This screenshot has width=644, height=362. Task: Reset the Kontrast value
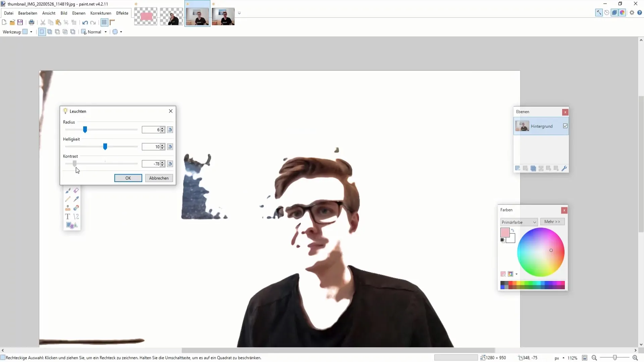[x=170, y=164]
